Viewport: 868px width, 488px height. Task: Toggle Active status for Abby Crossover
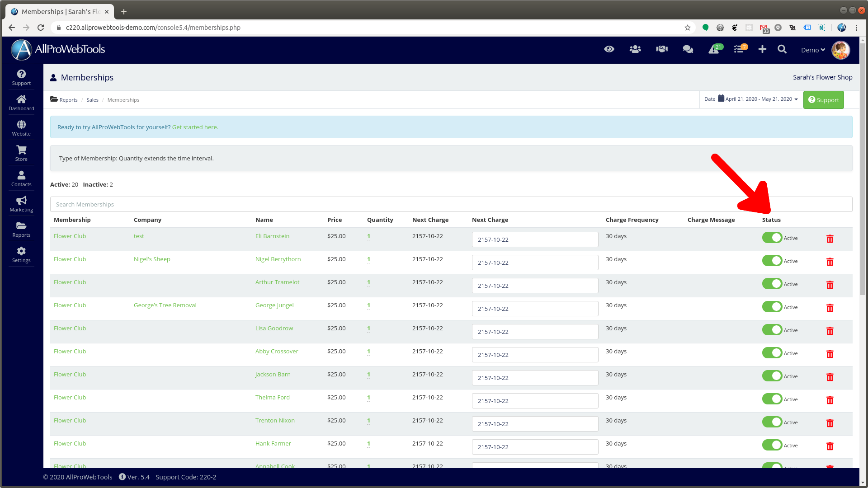pyautogui.click(x=772, y=353)
